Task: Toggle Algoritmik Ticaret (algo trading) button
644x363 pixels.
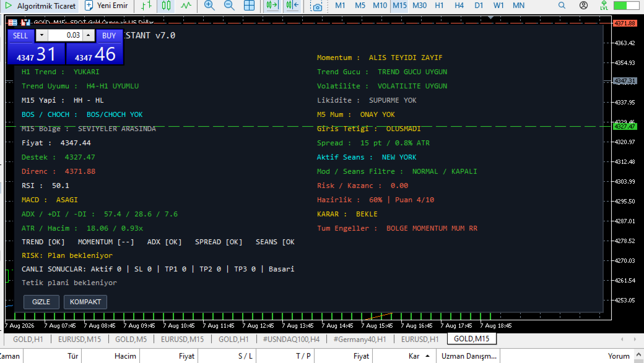Action: (x=40, y=6)
